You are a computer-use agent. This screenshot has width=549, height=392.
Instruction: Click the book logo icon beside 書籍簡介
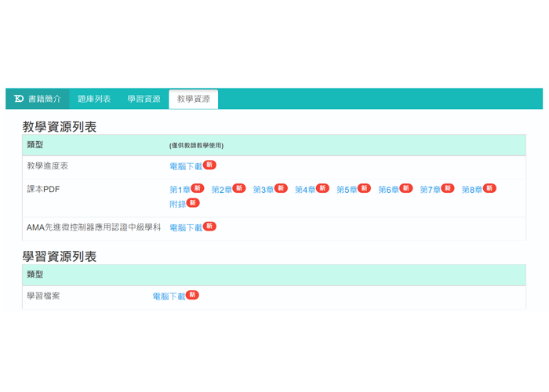(19, 99)
